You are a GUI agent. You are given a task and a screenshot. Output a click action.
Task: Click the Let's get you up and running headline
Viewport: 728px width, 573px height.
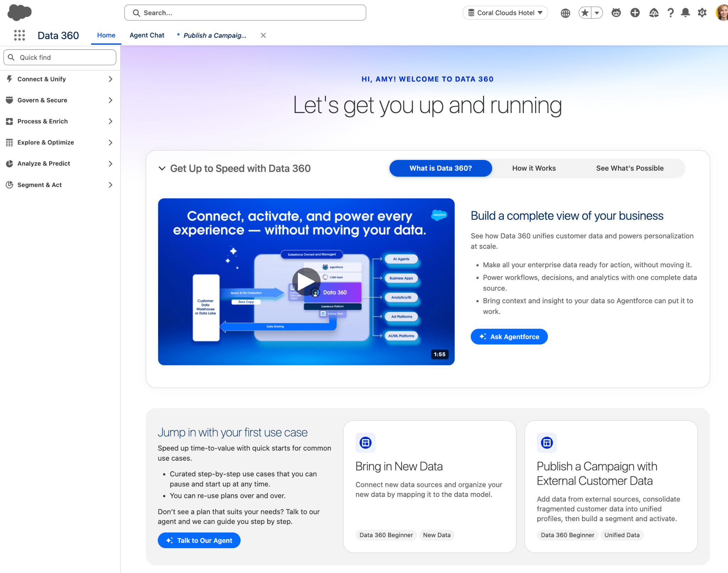click(428, 106)
